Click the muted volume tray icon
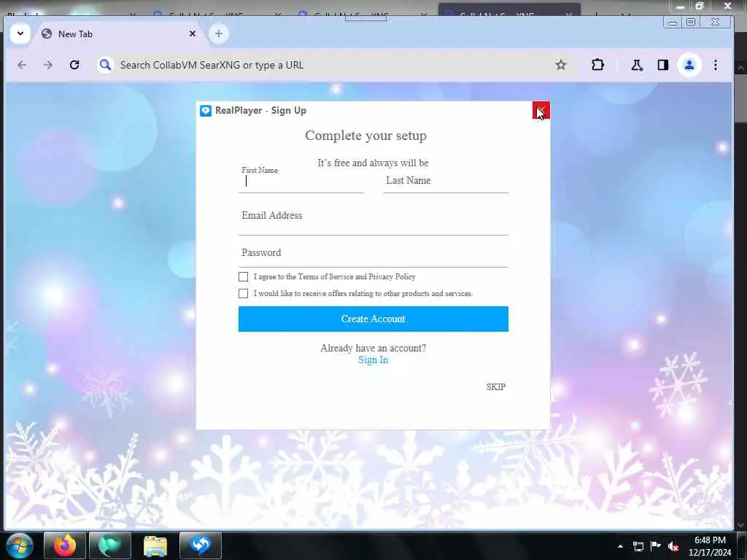The height and width of the screenshot is (560, 747). click(673, 546)
